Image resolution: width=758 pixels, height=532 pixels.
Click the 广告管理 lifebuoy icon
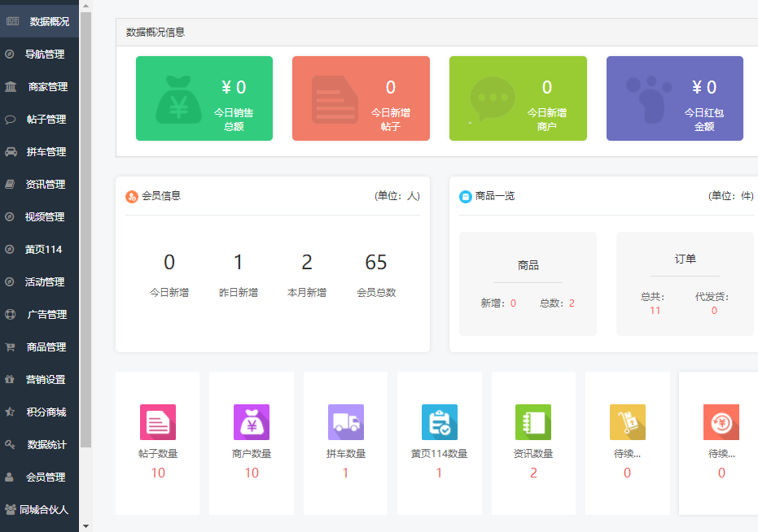tap(10, 315)
